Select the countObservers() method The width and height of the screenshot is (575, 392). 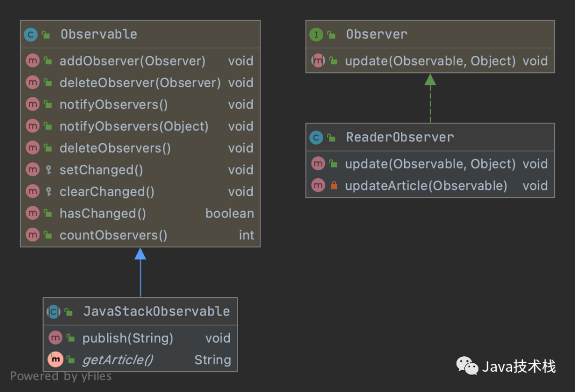113,236
